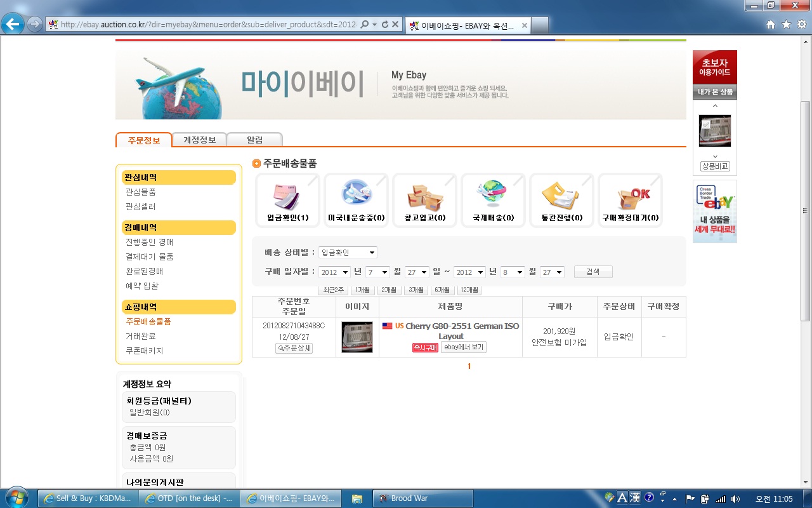Switch to the 이베이쇼핑 browser tab
Image resolution: width=812 pixels, height=508 pixels.
pyautogui.click(x=468, y=25)
